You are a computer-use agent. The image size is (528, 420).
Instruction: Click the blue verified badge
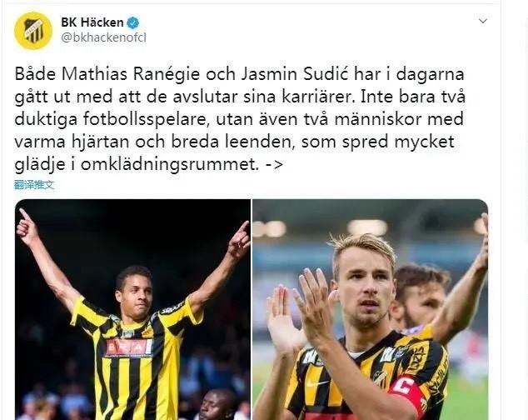tap(133, 22)
